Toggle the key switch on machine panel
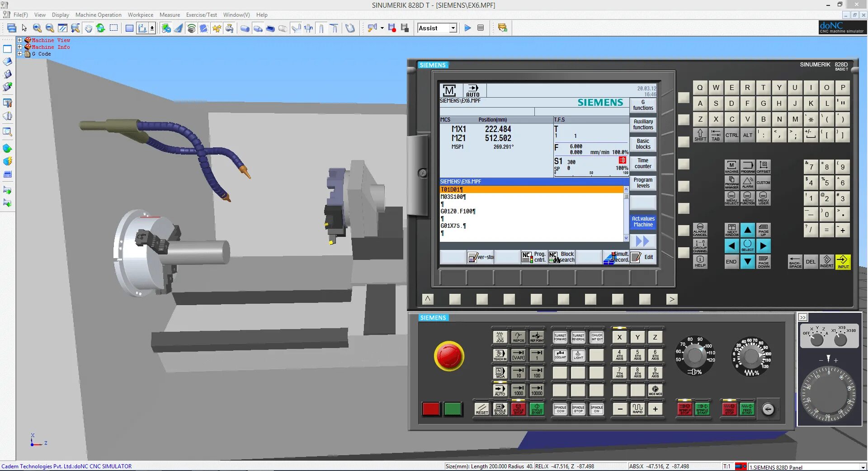Image resolution: width=868 pixels, height=471 pixels. click(768, 409)
